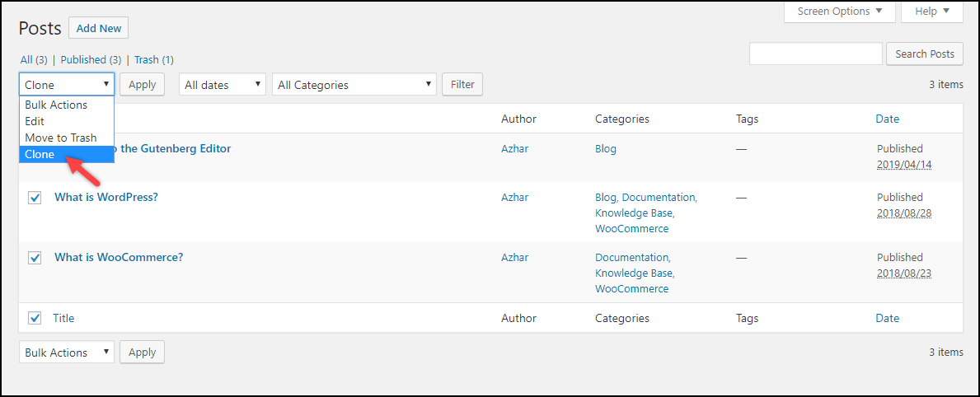This screenshot has height=397, width=980.
Task: Show Published posts filter link
Action: (83, 60)
